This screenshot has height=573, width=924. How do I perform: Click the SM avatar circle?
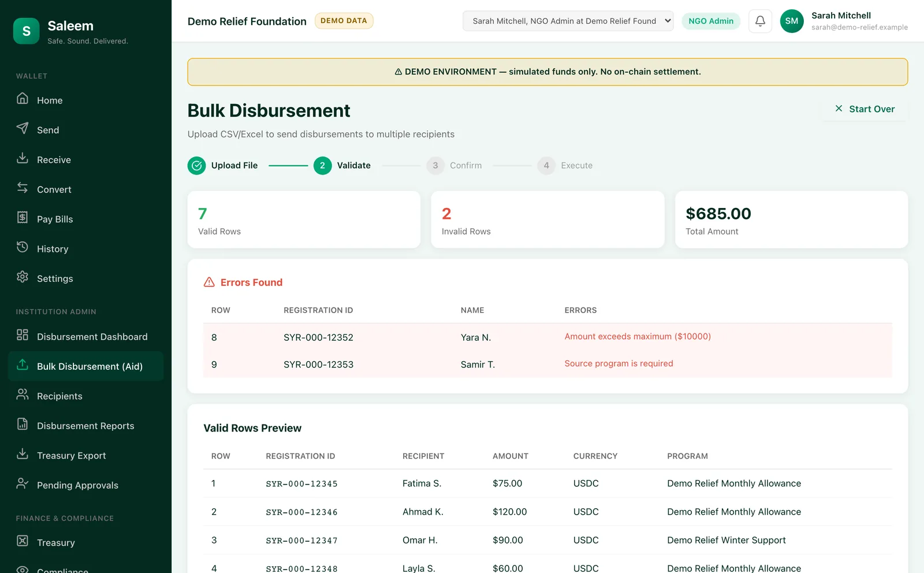[792, 21]
